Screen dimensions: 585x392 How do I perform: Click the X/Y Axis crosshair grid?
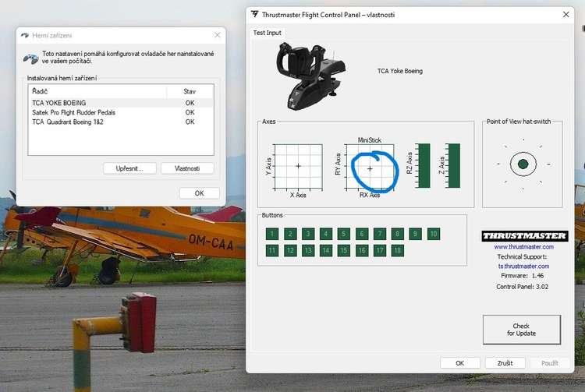298,166
